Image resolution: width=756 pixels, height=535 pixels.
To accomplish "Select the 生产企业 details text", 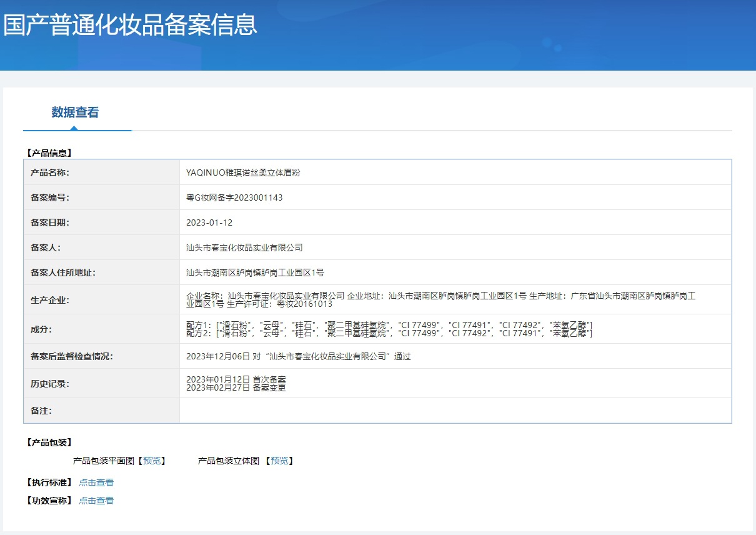I will point(441,300).
